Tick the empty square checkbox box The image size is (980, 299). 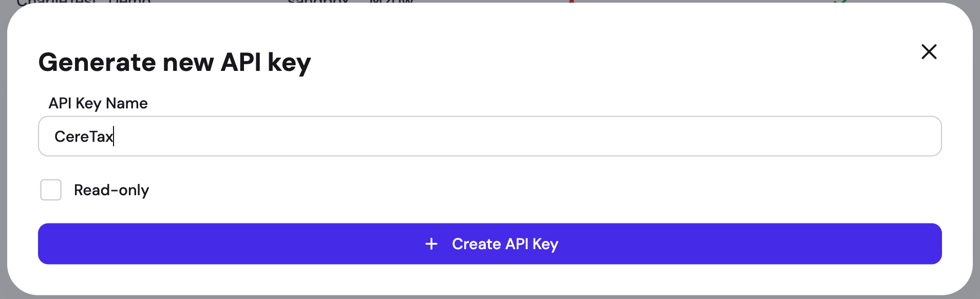pyautogui.click(x=51, y=190)
